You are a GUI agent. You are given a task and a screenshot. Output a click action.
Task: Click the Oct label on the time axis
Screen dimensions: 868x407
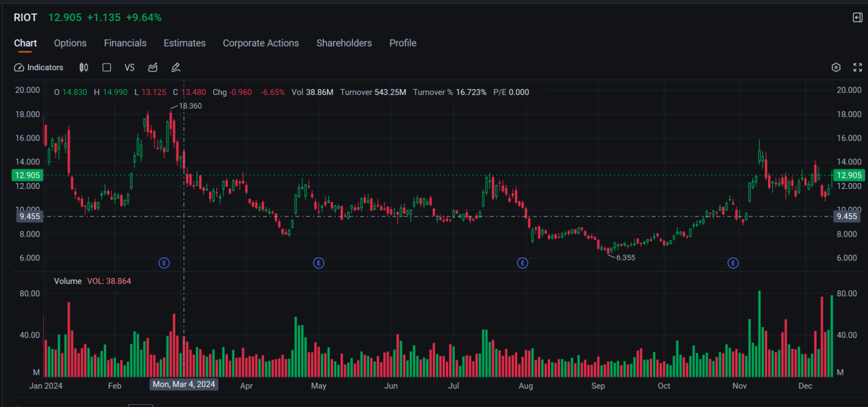tap(664, 386)
